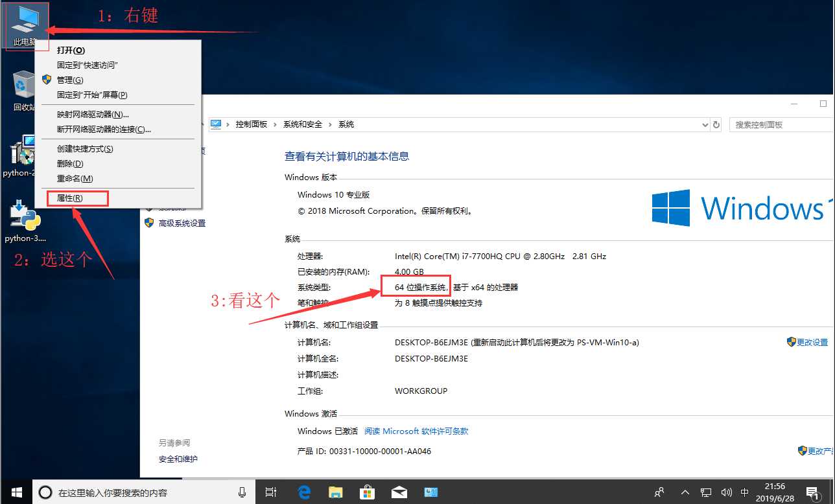Click the computer icon in the address bar
The image size is (835, 504).
[216, 124]
